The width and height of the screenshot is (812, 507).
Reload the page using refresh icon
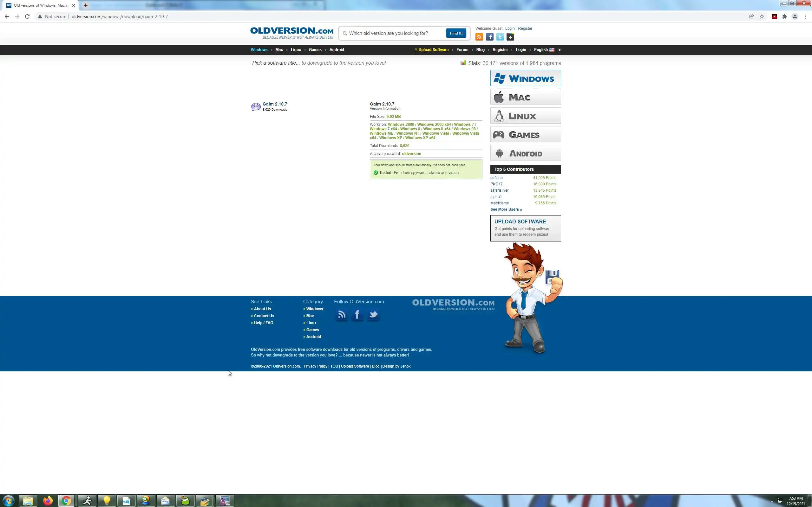pyautogui.click(x=27, y=16)
